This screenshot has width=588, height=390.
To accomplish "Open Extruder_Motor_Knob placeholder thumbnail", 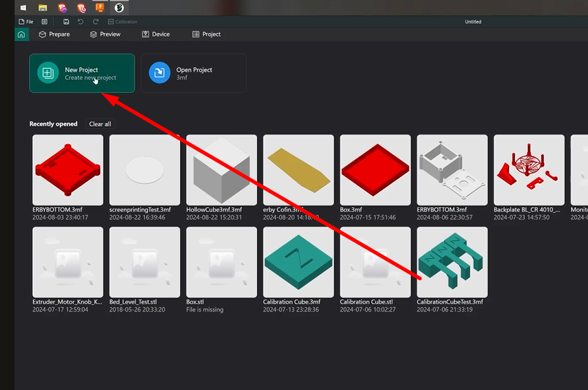I will 68,262.
